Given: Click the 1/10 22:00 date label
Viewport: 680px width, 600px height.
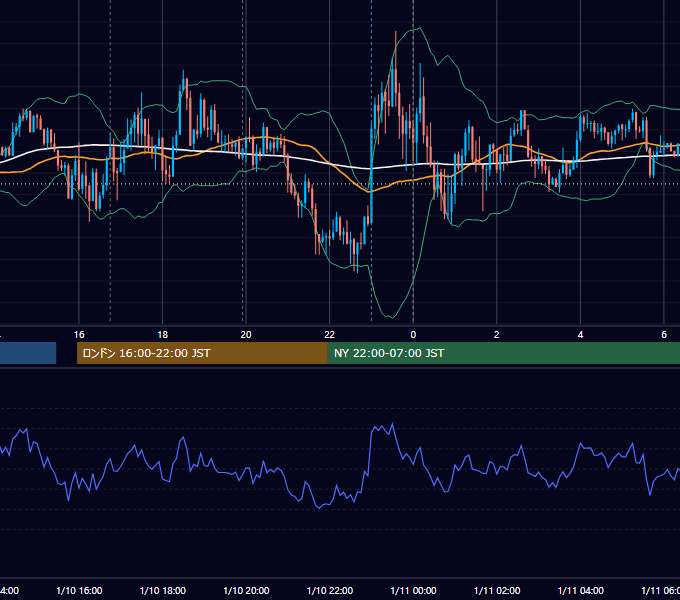Looking at the screenshot, I should point(330,590).
